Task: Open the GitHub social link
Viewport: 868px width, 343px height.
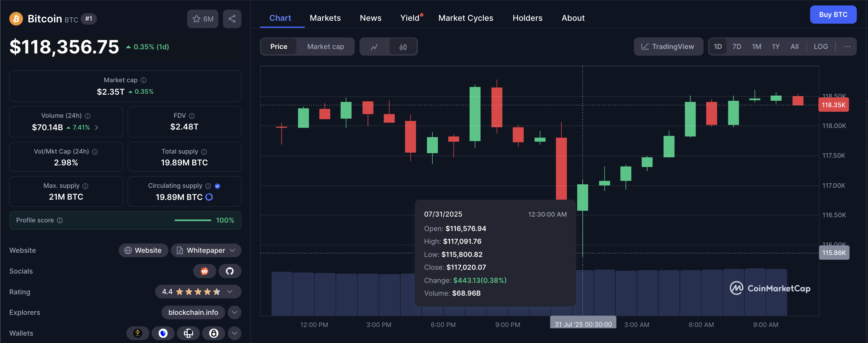Action: (229, 271)
